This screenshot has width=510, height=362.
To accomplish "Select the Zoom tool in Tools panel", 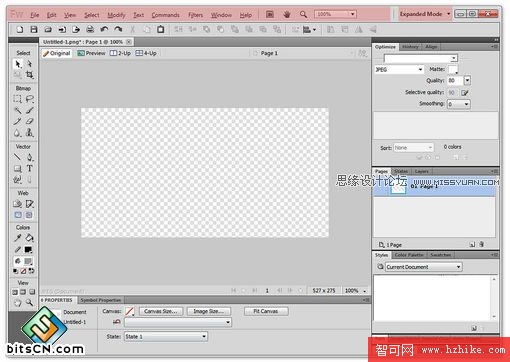I will tap(30, 303).
